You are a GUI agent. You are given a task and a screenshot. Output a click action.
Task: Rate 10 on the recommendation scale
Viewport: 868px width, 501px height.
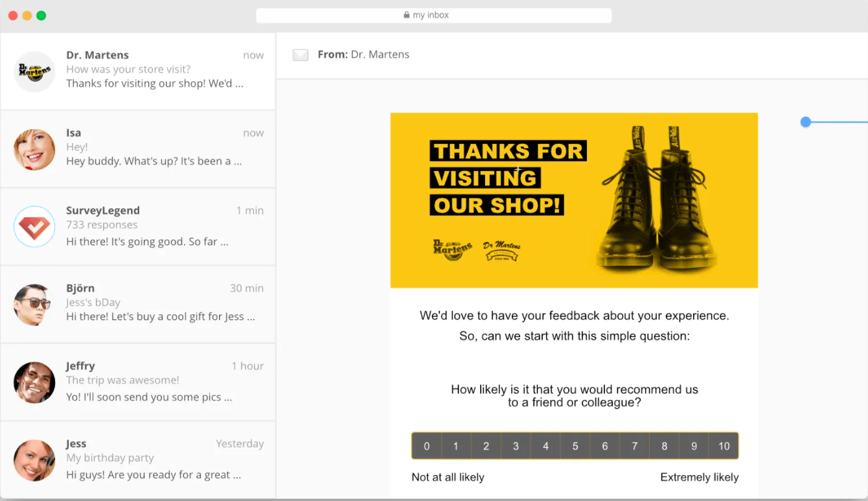pos(724,446)
